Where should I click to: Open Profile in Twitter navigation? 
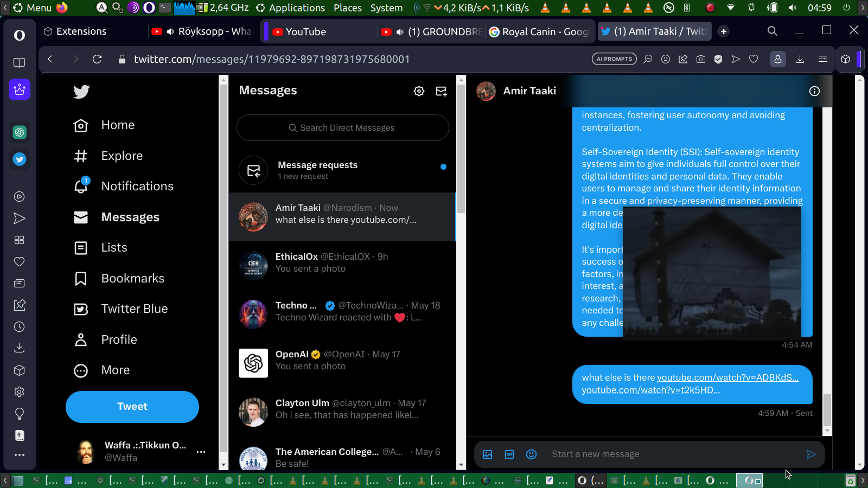105,340
